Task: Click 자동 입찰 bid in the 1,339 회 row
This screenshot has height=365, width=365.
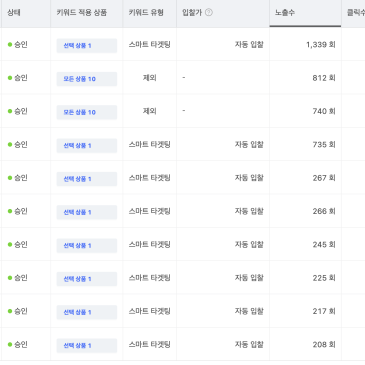Action: coord(249,45)
